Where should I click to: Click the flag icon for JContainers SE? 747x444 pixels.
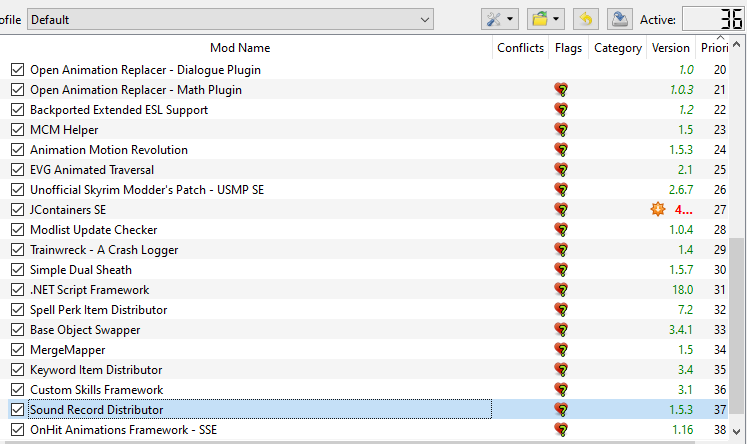(562, 210)
